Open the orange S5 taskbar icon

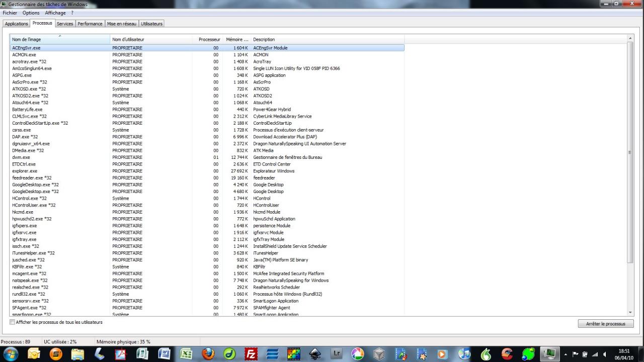click(56, 354)
